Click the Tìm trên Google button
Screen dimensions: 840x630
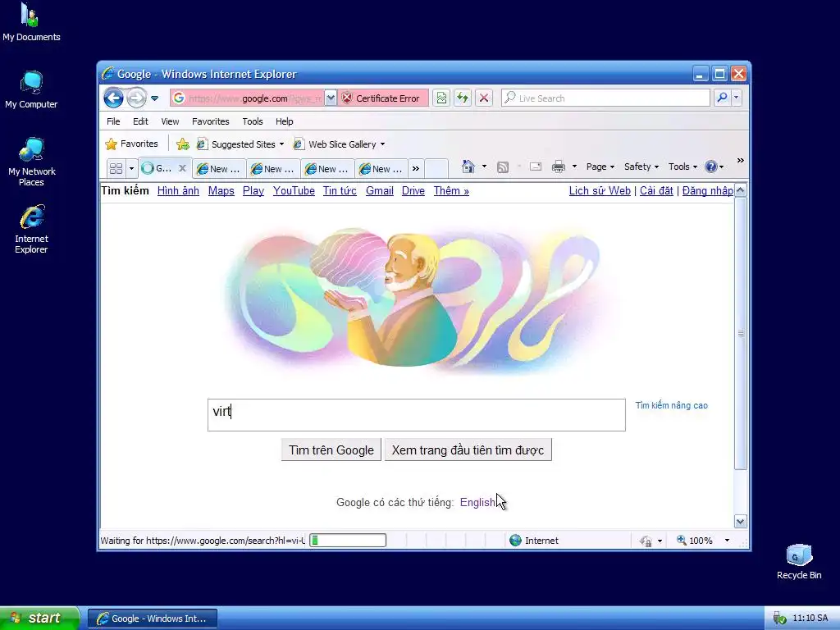click(331, 450)
